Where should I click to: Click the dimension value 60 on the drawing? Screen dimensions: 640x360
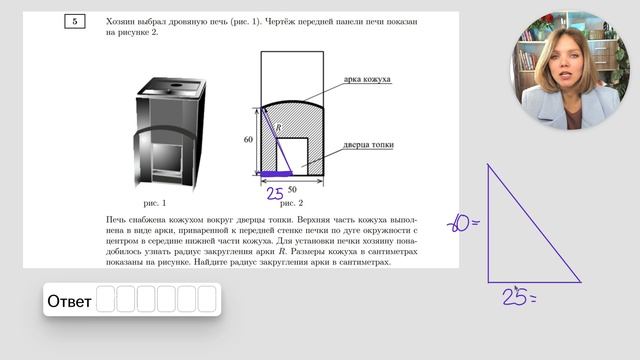pyautogui.click(x=248, y=140)
